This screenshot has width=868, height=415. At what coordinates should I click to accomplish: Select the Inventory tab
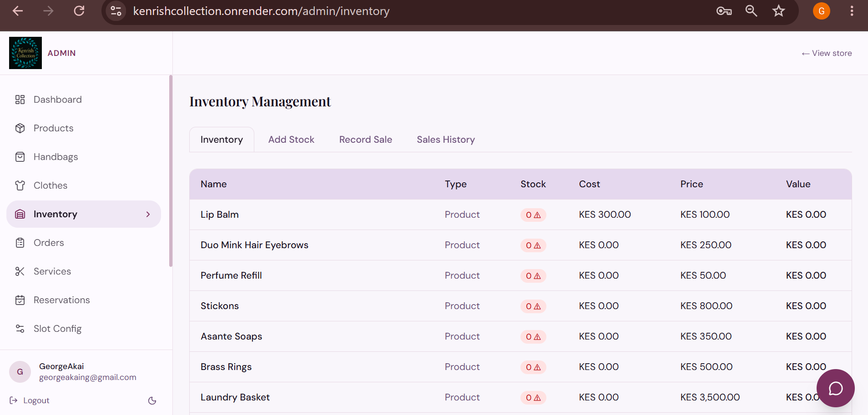(x=222, y=140)
